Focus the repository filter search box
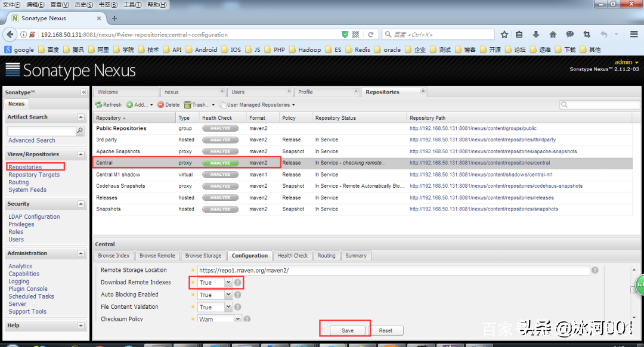 (600, 105)
